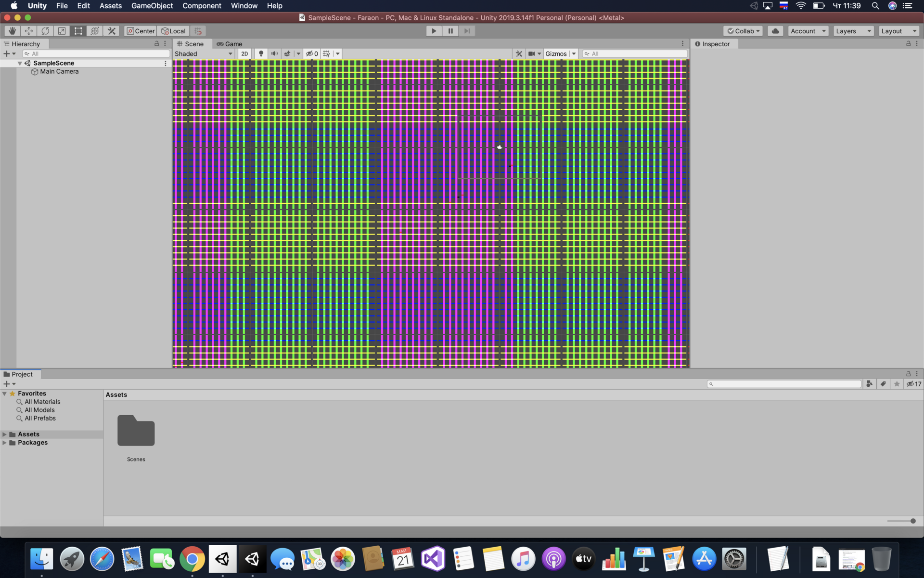Select the Hand tool

tap(12, 31)
